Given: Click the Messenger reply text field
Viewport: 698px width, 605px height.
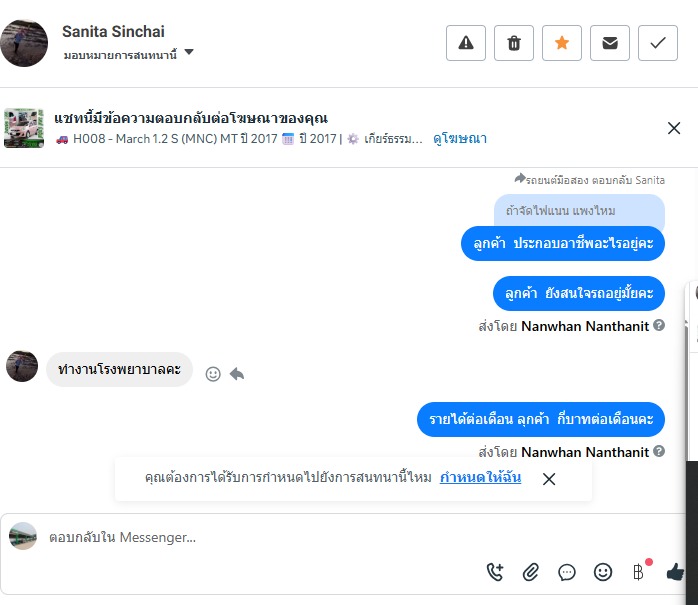Looking at the screenshot, I should point(250,537).
